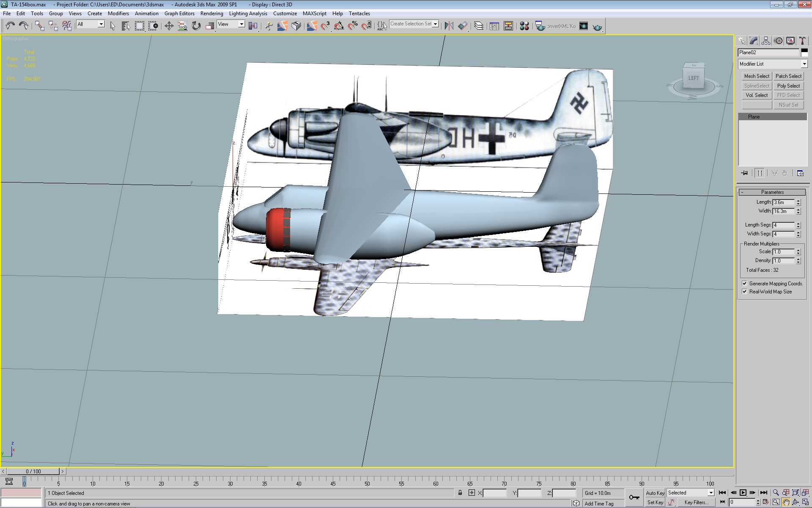Click the Set Key button
Screen dimensions: 812x508
point(655,502)
